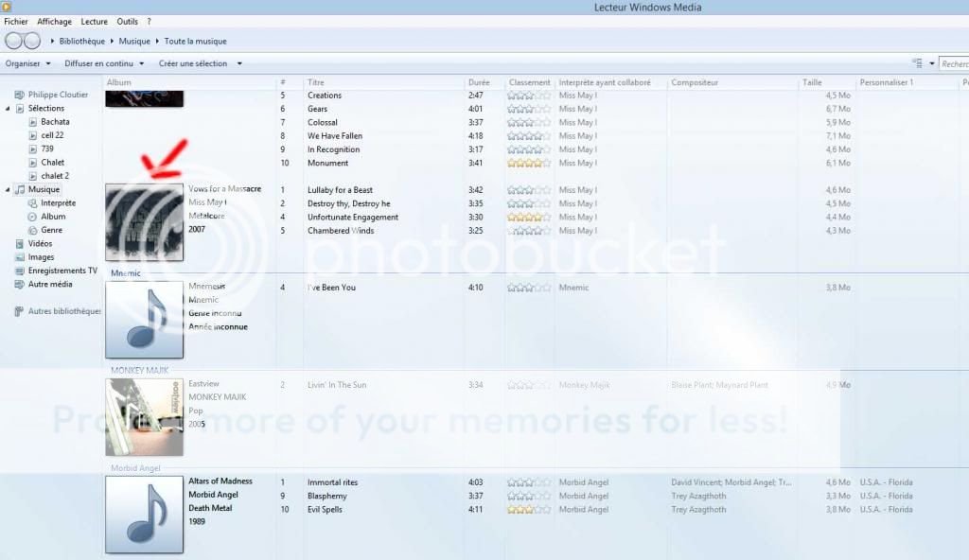Expand the breadcrumb arrow before Toute la musique
969x560 pixels.
click(x=158, y=42)
